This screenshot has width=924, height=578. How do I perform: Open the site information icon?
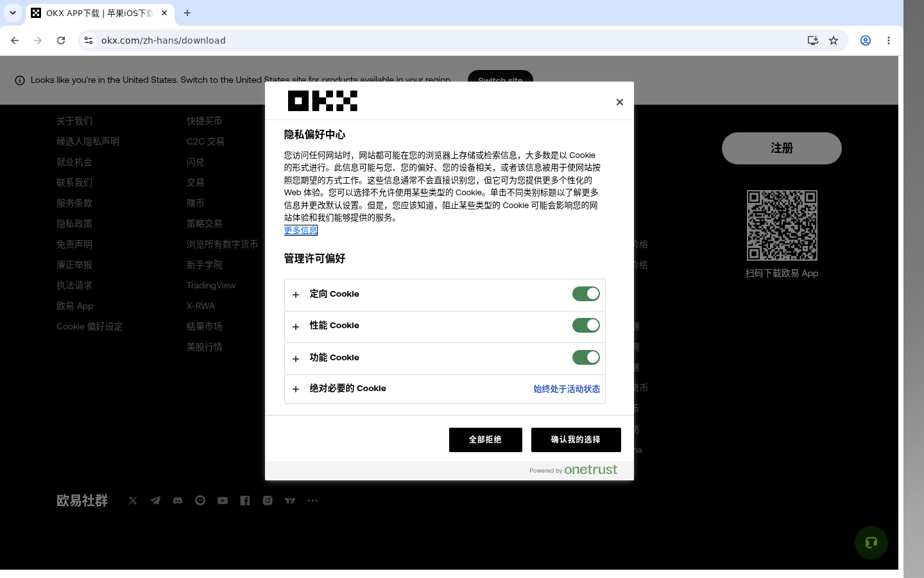click(89, 40)
